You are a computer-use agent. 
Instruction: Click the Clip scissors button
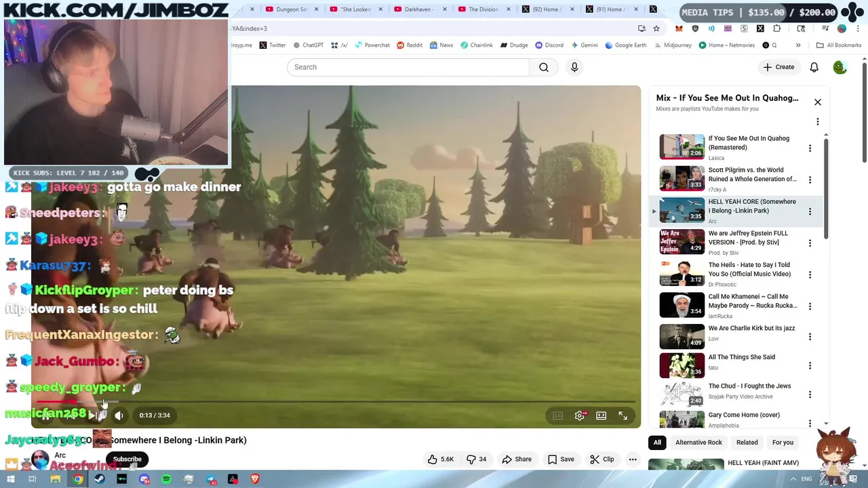602,460
